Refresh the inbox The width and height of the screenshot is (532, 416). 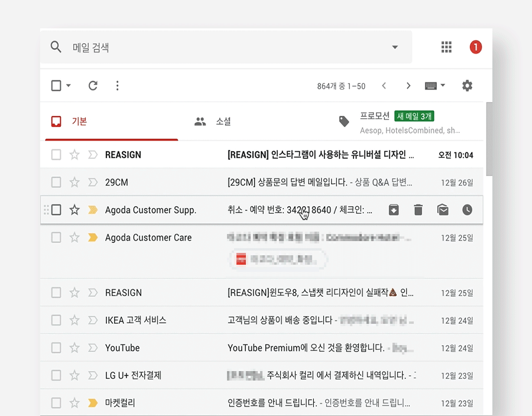[x=93, y=86]
